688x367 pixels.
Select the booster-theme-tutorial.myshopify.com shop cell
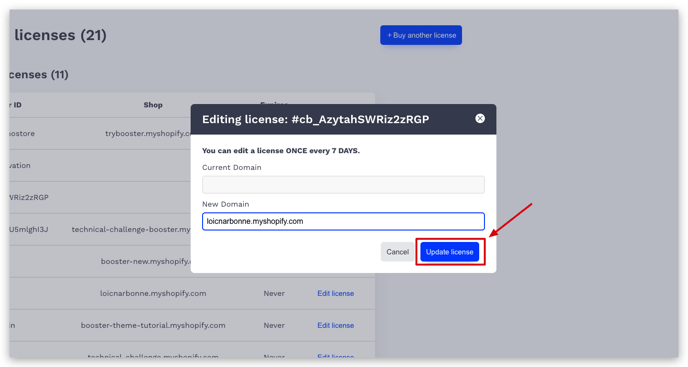(x=153, y=325)
